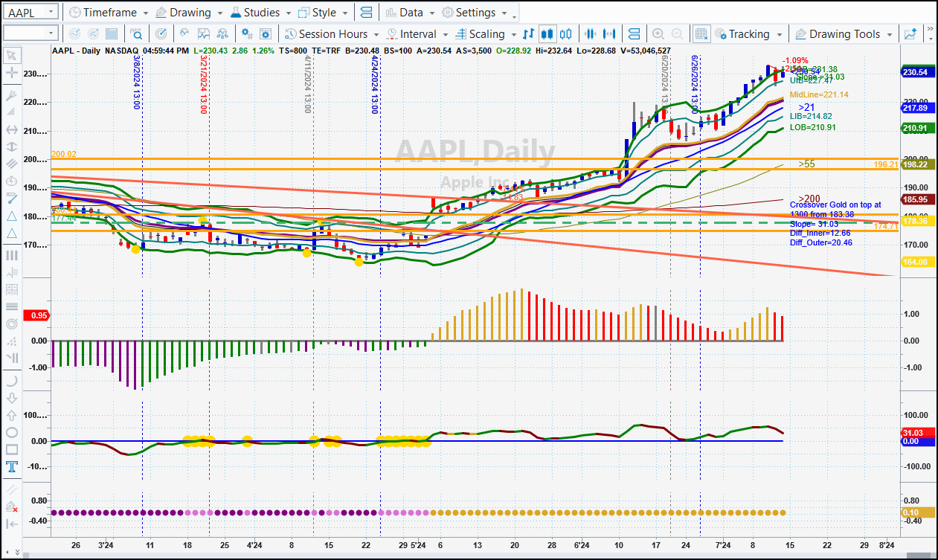Select the horizontal double-arrow tool in sidebar
The image size is (938, 560).
pos(12,129)
